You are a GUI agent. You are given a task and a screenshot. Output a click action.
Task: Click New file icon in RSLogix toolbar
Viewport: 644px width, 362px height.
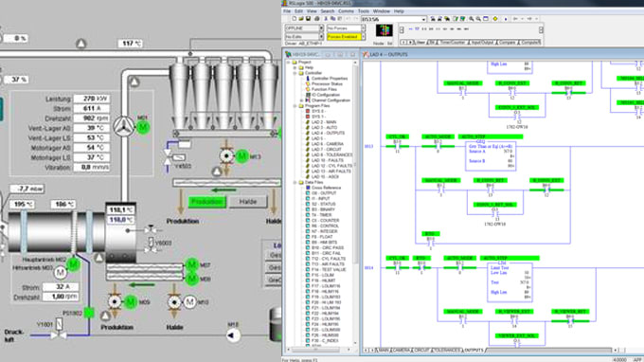click(x=295, y=19)
